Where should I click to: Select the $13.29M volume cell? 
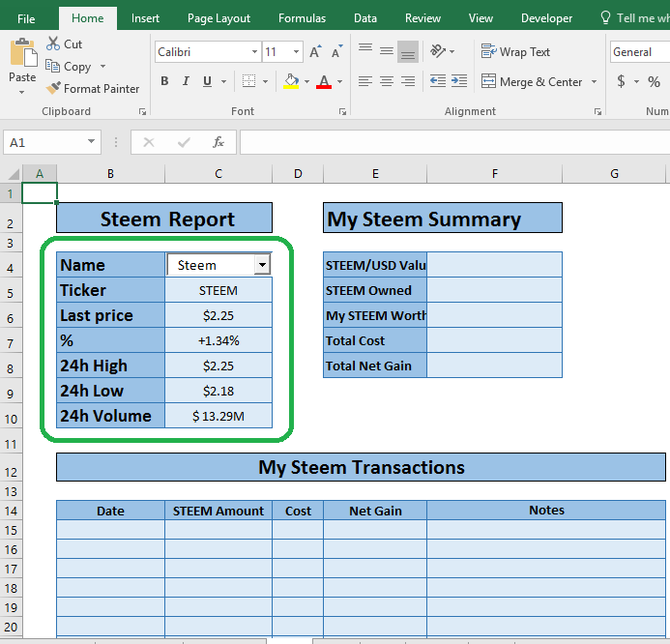218,416
